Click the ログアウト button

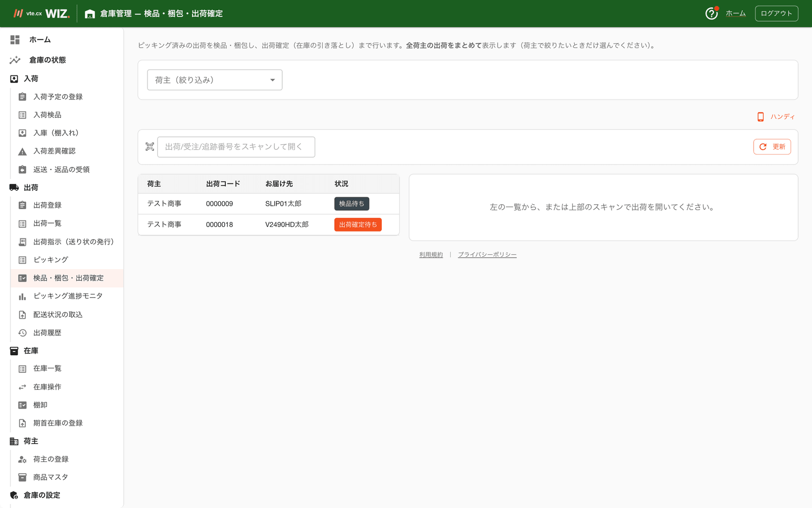(x=776, y=13)
